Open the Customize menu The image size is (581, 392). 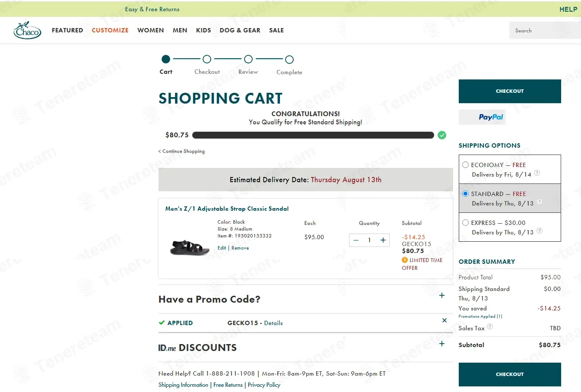pos(110,30)
